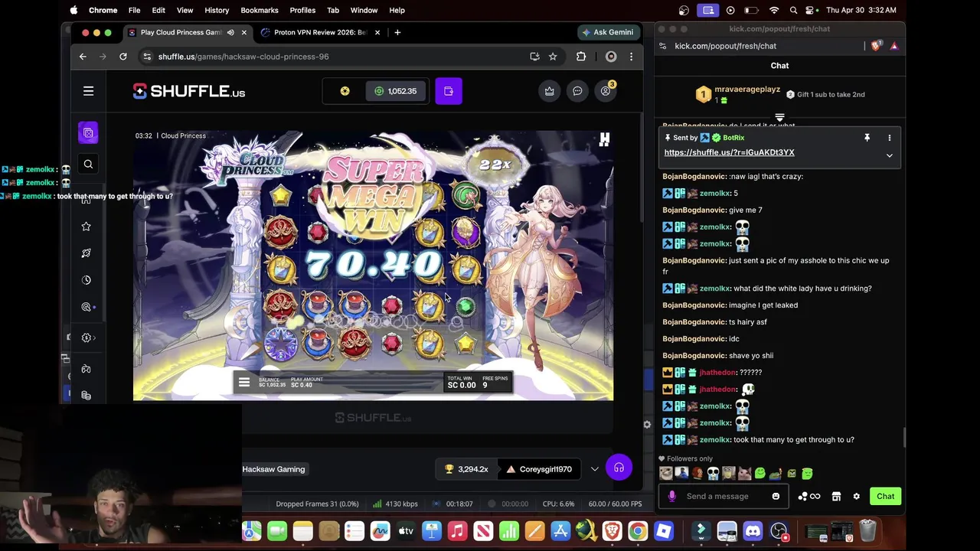Viewport: 980px width, 551px height.
Task: Click the Ask Gemini button
Action: pos(608,32)
